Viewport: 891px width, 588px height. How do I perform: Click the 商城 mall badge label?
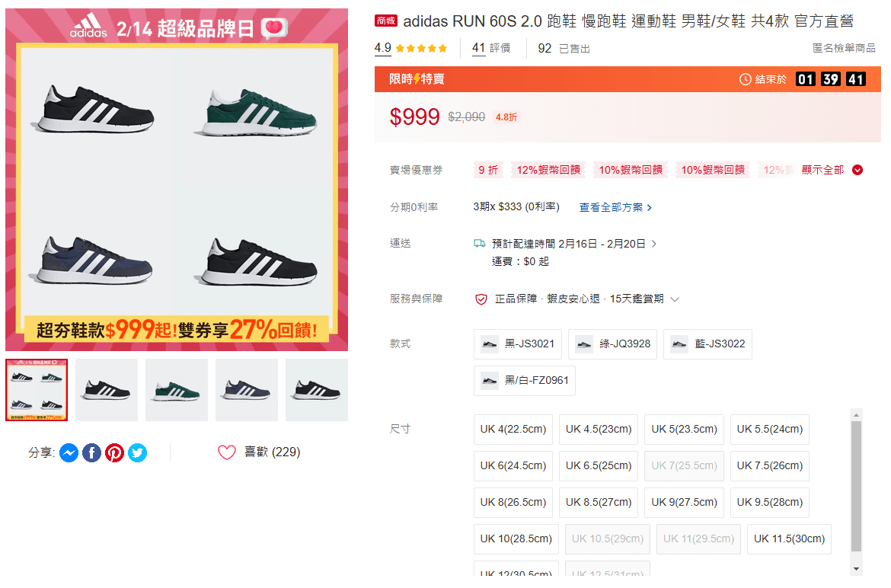(385, 21)
